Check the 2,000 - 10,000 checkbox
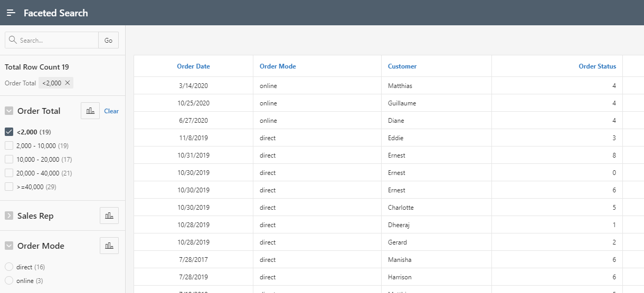Viewport: 644px width, 293px height. 9,145
